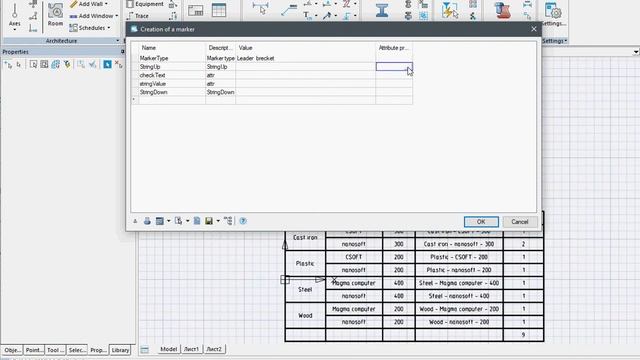Click the small up triangle icon in dialog toolbar
This screenshot has width=640, height=360.
(x=135, y=221)
